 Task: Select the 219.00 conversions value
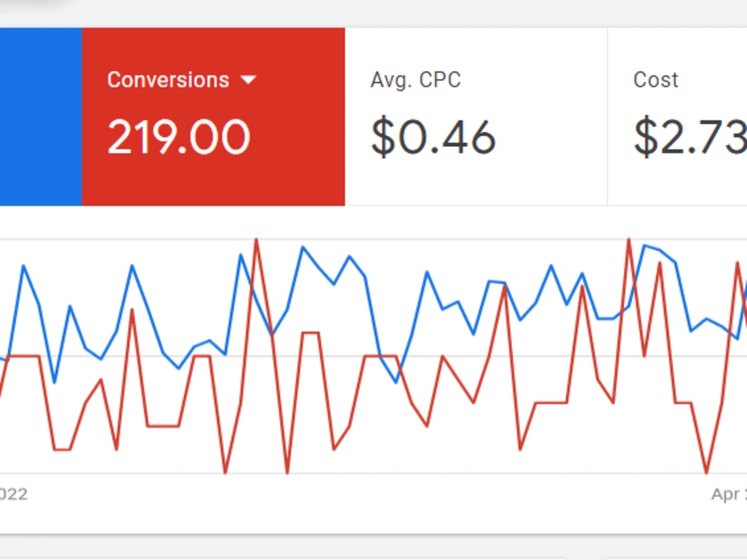click(x=179, y=137)
